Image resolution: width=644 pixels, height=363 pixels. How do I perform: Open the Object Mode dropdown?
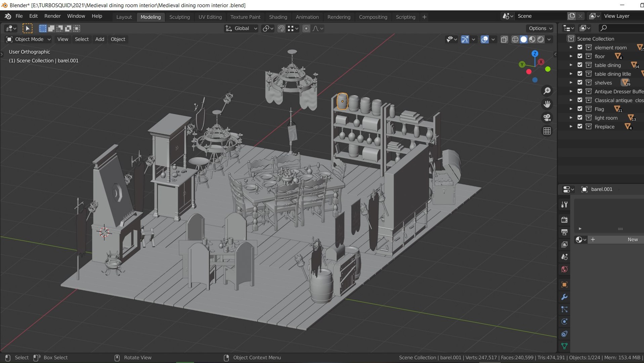tap(29, 39)
